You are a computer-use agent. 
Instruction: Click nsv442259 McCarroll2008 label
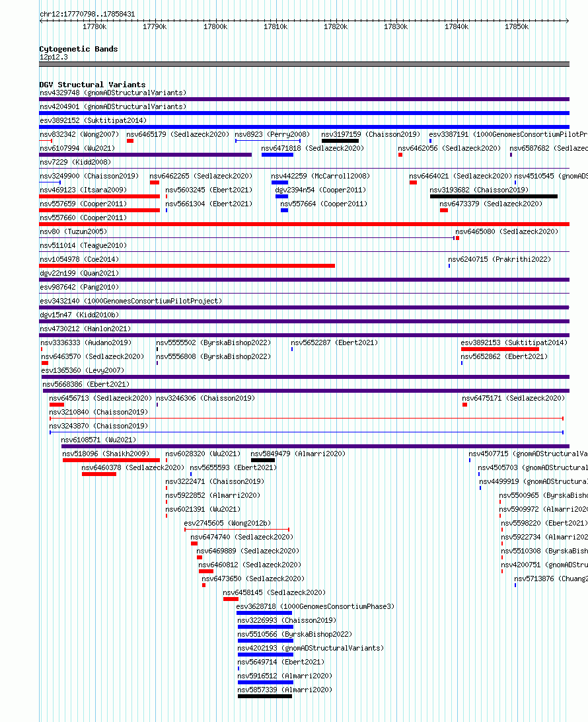point(320,175)
